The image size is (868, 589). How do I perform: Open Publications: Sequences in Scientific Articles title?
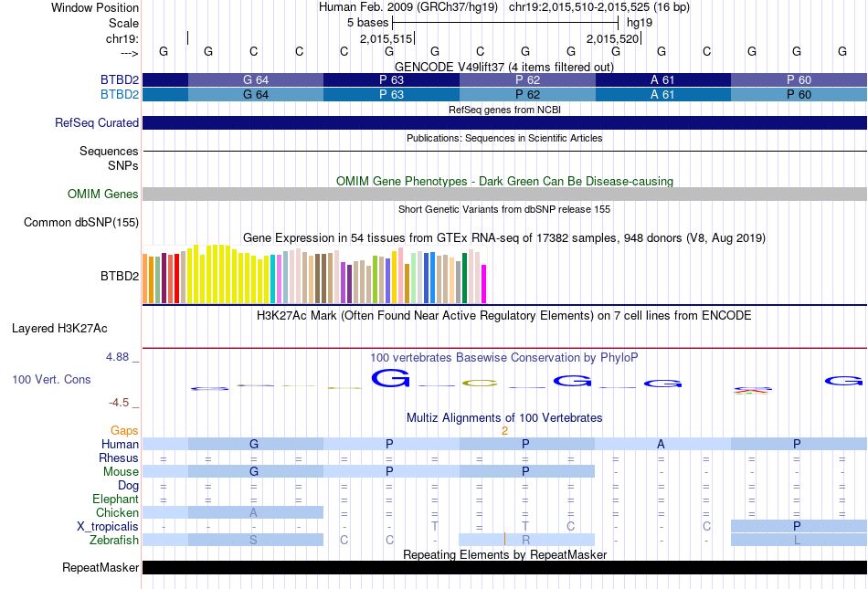click(504, 138)
